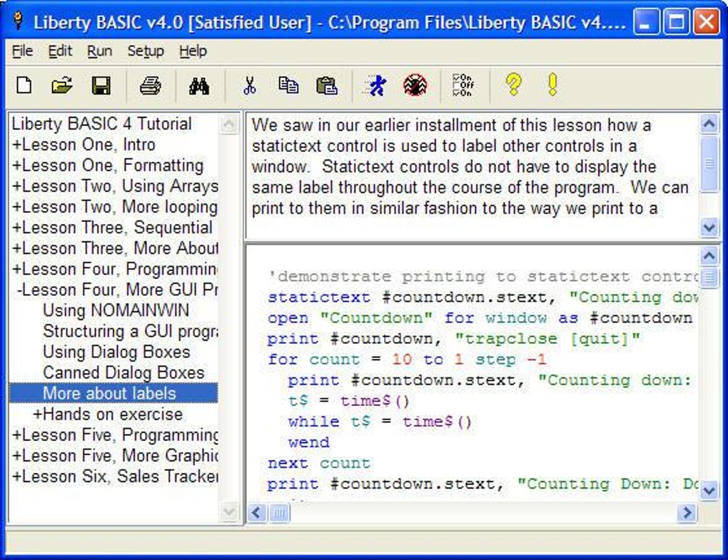This screenshot has height=560, width=728.
Task: Click the lesson paragraph beginning 'We saw in our'
Action: pyautogui.click(x=470, y=166)
